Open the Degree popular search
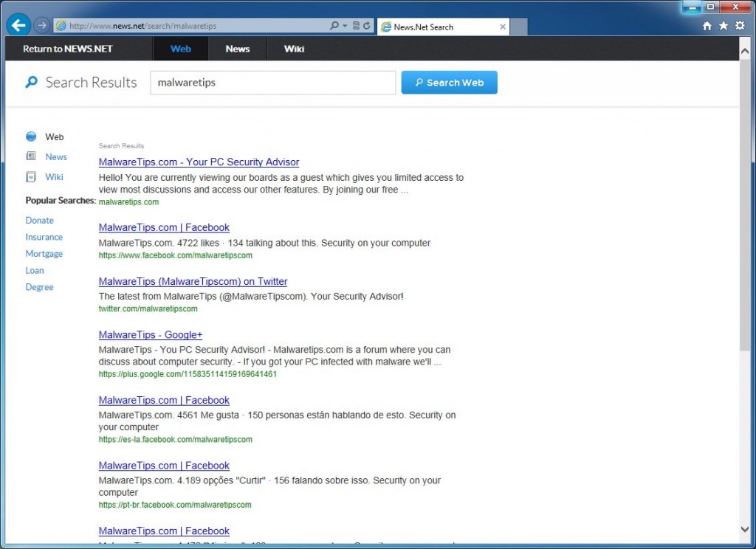 click(40, 287)
